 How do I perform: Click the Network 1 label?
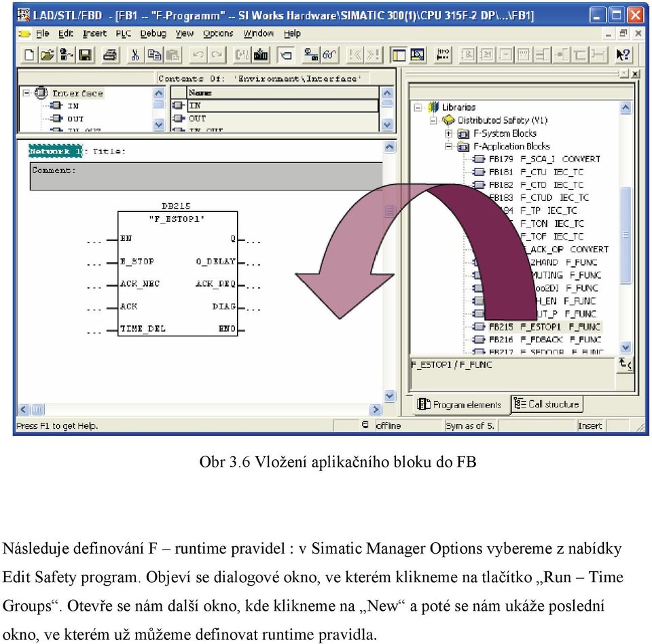(x=55, y=151)
